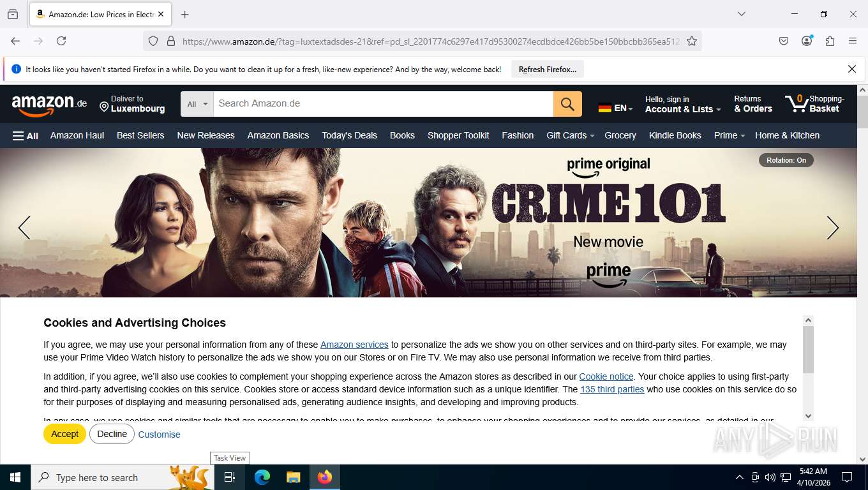Viewport: 868px width, 490px height.
Task: Click the site padlock icon
Action: click(170, 41)
